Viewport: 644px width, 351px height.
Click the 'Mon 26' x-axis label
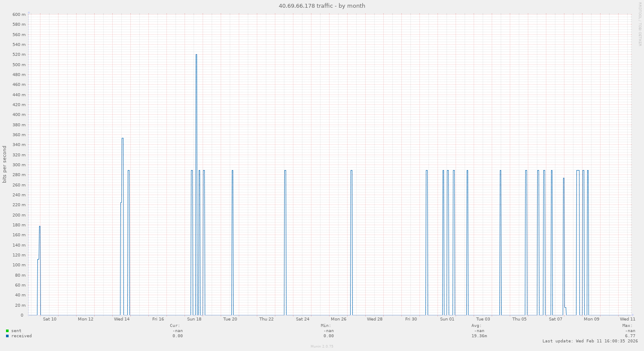[339, 319]
